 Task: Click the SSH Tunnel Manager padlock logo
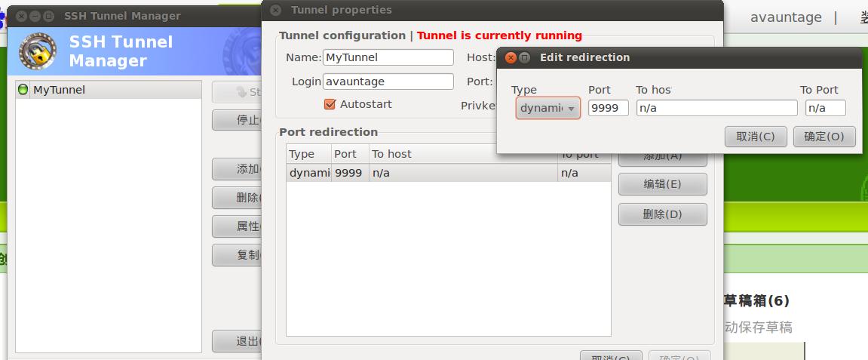point(37,51)
